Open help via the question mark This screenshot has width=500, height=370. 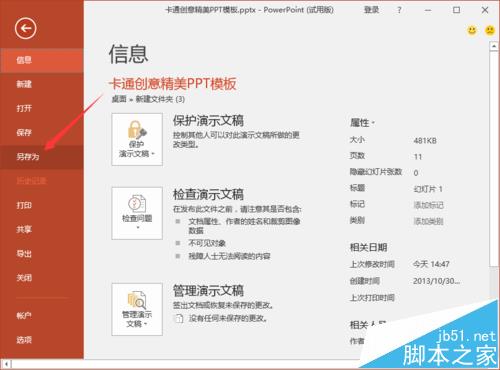(399, 10)
